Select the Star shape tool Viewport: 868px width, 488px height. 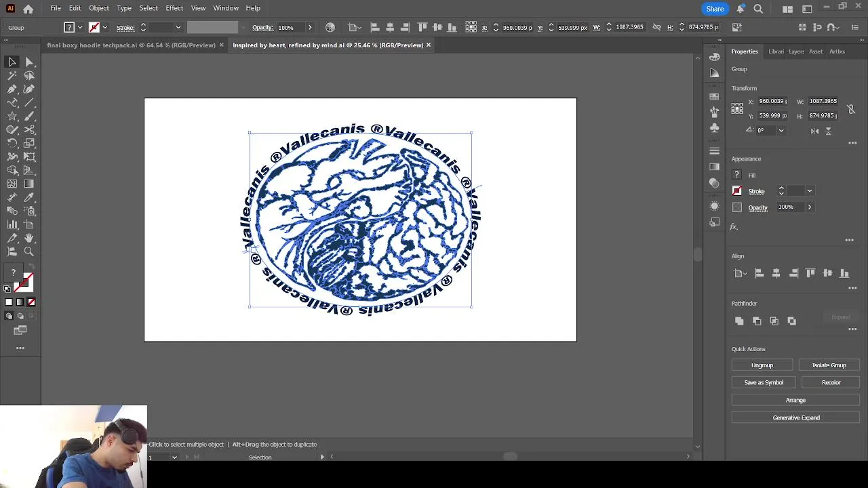coord(12,116)
